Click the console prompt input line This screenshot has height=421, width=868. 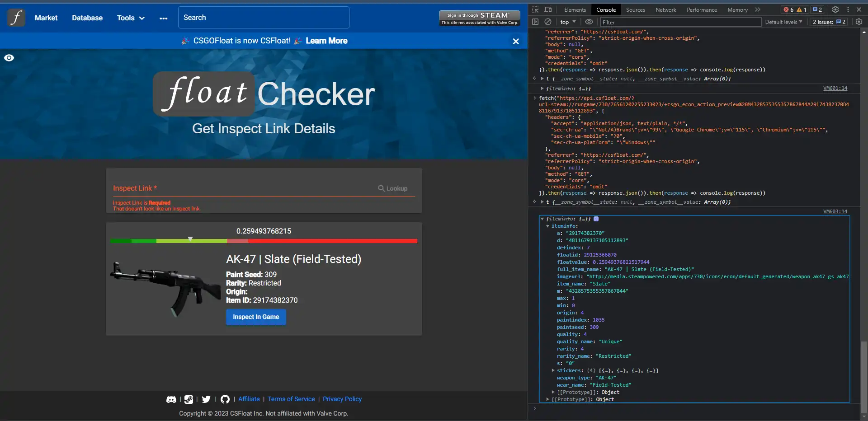[696, 408]
